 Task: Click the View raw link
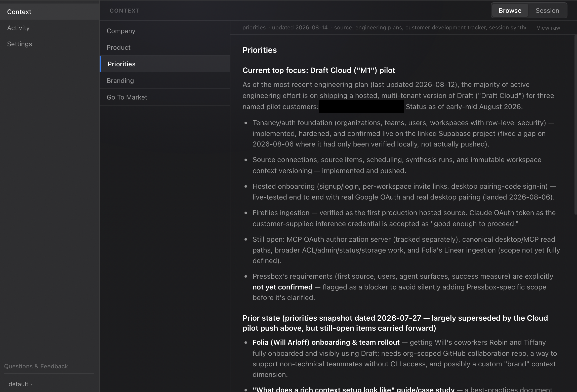(x=548, y=28)
